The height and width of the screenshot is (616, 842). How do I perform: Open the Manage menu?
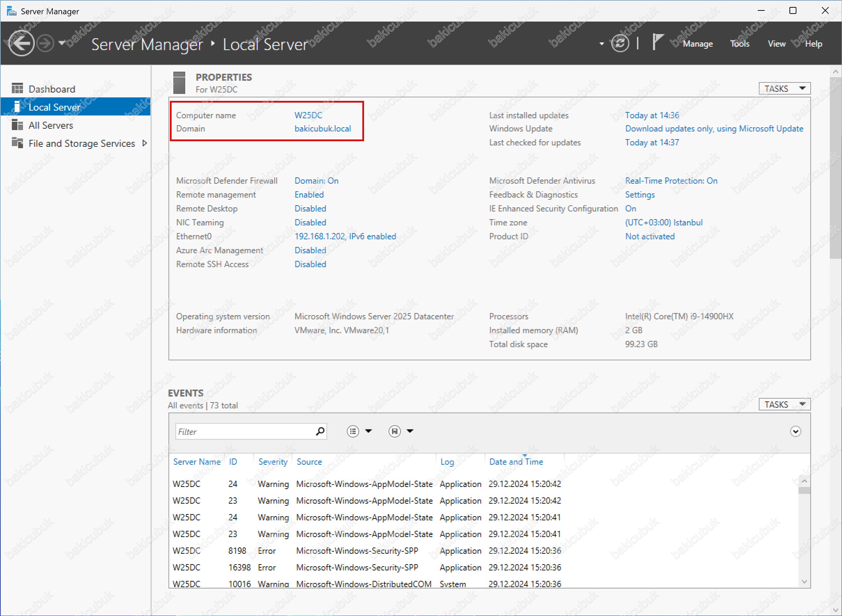click(698, 43)
